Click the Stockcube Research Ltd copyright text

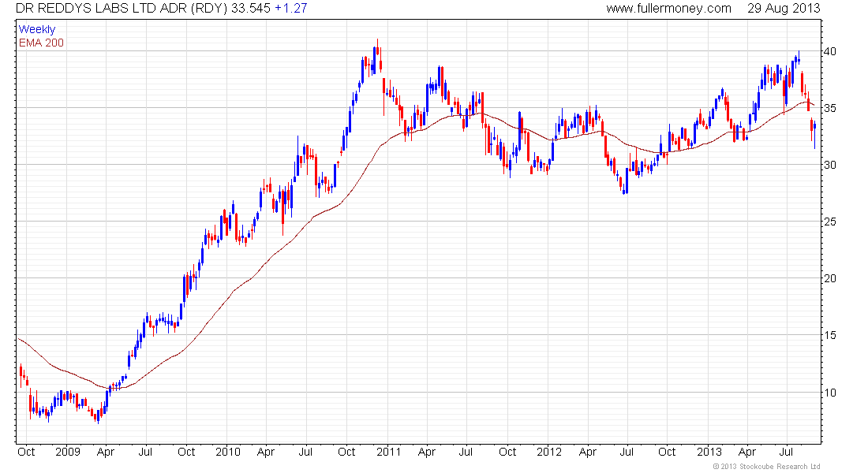767,467
